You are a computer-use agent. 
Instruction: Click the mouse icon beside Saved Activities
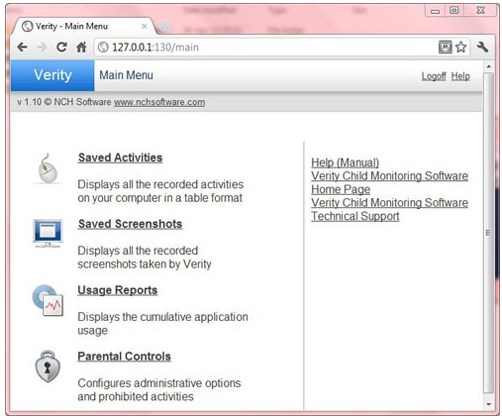click(x=48, y=168)
